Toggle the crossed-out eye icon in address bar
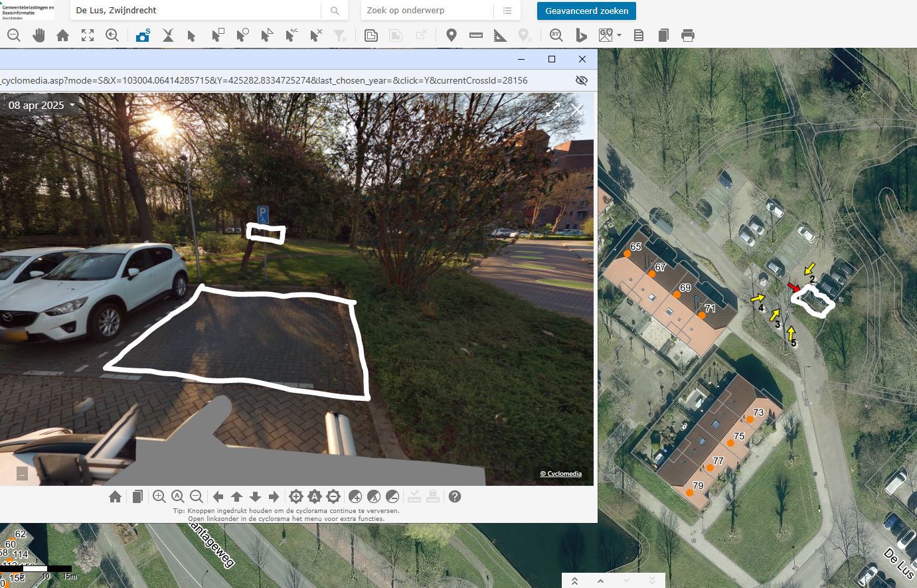This screenshot has height=588, width=917. point(582,80)
